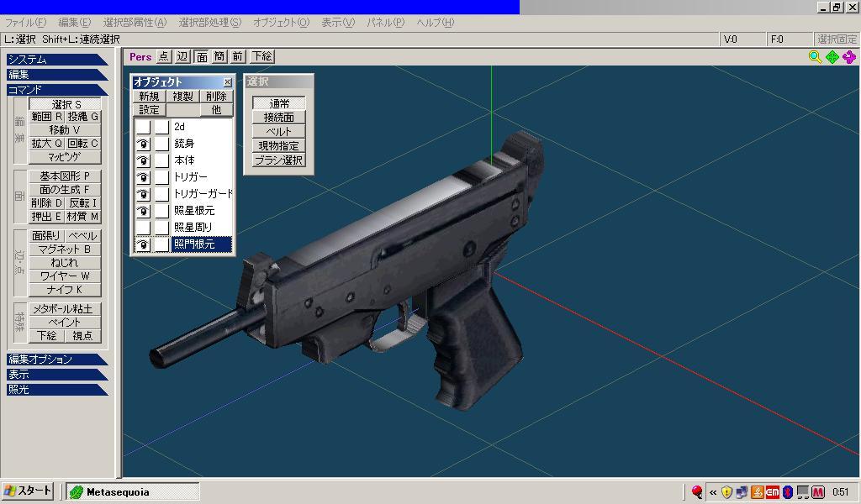
Task: Open the Start button on taskbar
Action: [x=28, y=491]
